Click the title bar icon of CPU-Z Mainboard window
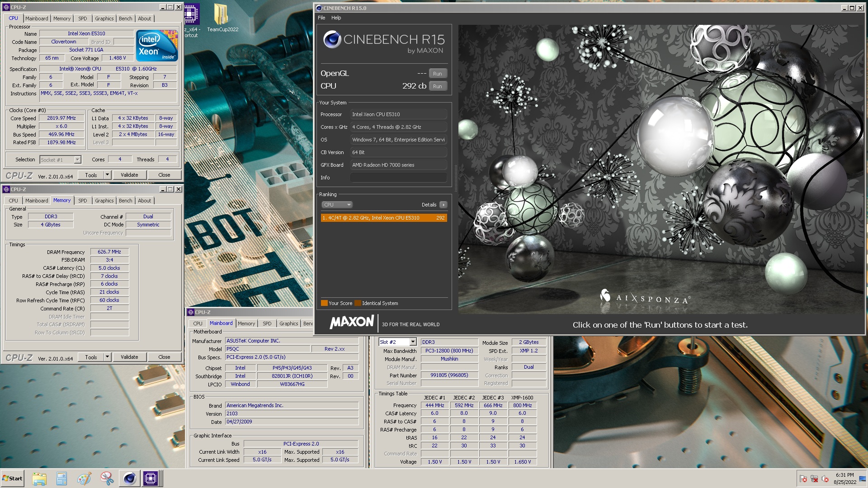The width and height of the screenshot is (868, 488). pyautogui.click(x=190, y=312)
